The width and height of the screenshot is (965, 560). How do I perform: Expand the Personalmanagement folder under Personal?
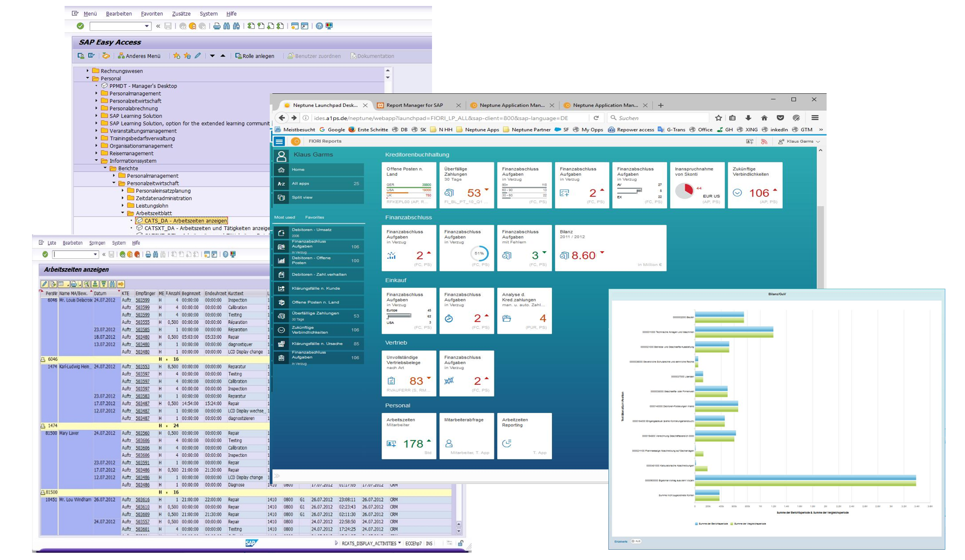point(97,93)
